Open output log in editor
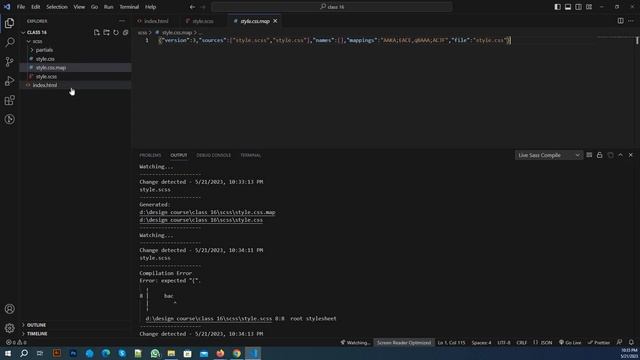640x360 pixels. (x=610, y=155)
